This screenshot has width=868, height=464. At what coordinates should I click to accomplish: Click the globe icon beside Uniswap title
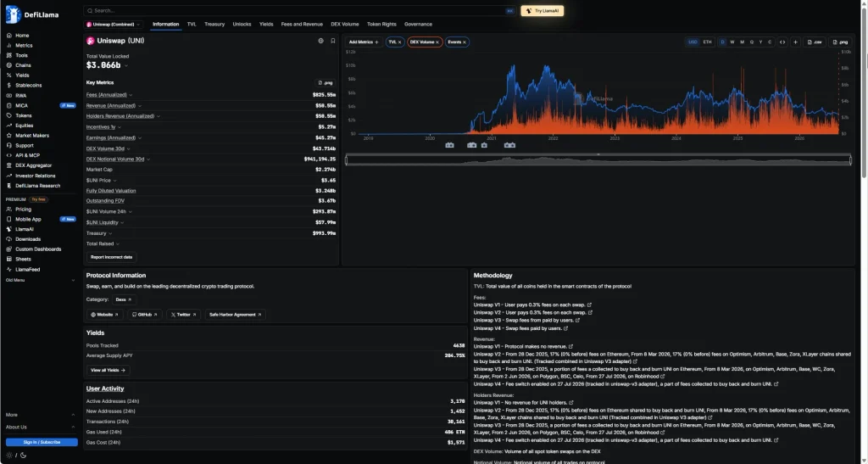[x=320, y=41]
